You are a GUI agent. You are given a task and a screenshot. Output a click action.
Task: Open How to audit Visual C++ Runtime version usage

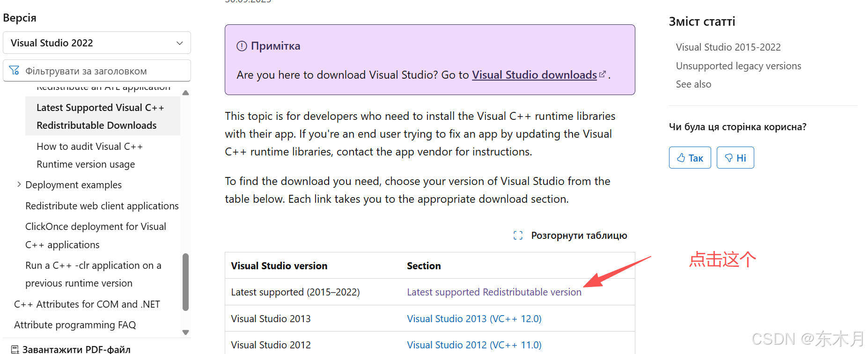tap(89, 155)
